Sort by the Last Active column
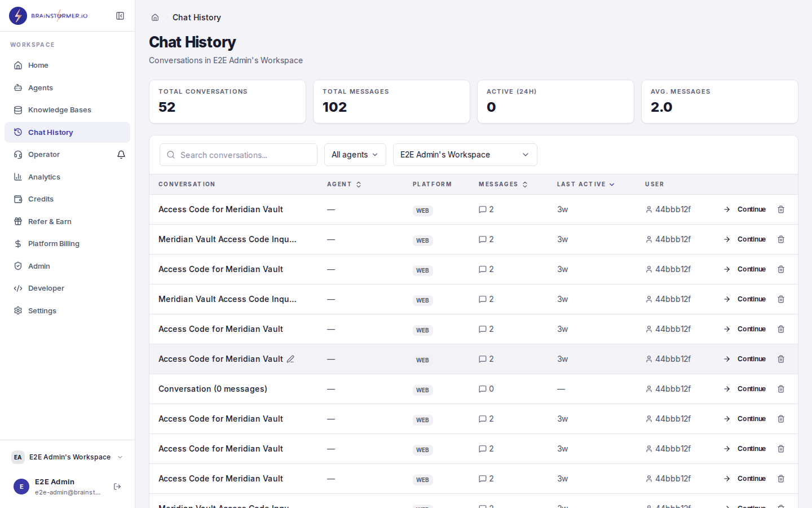Viewport: 812px width, 508px height. point(585,184)
